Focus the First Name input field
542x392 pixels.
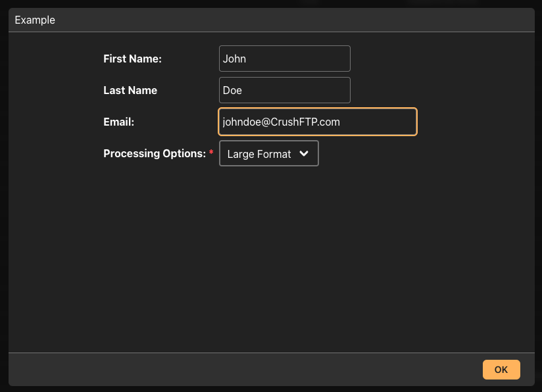pos(284,59)
